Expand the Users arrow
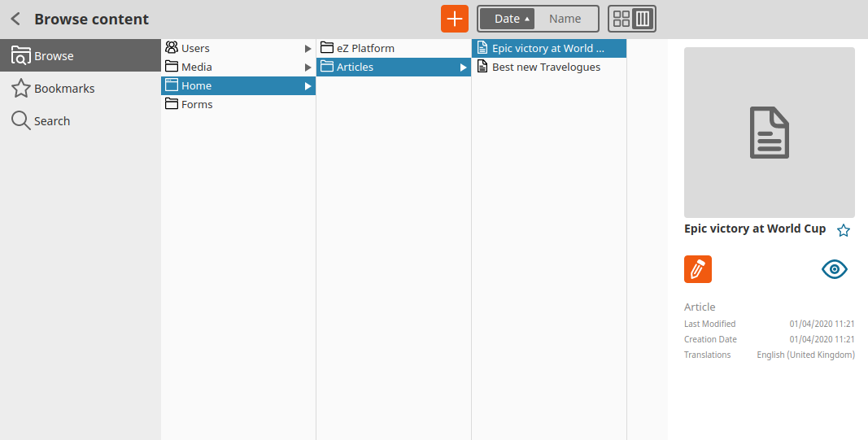 pyautogui.click(x=308, y=49)
